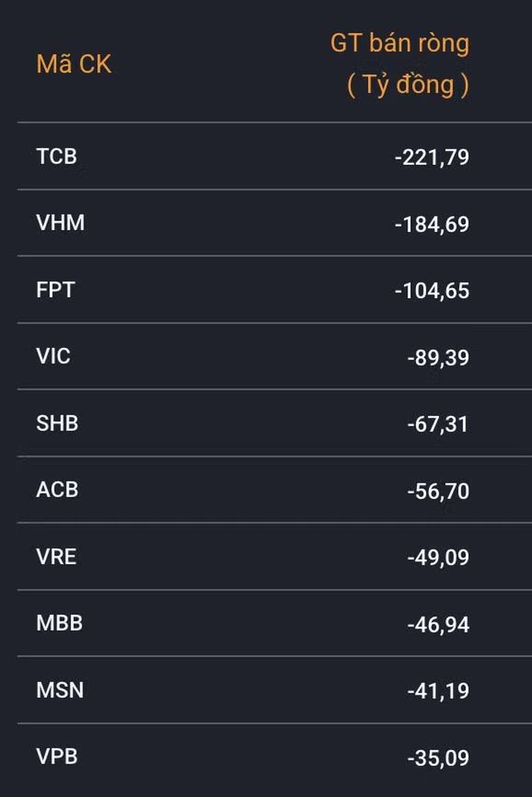Click the -56,70 value for ACB
The width and height of the screenshot is (532, 797).
pos(438,491)
